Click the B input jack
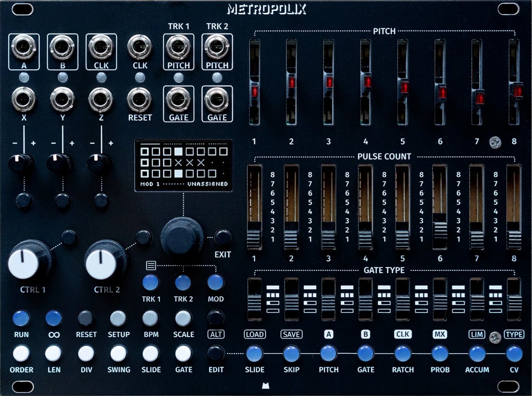 (x=62, y=47)
